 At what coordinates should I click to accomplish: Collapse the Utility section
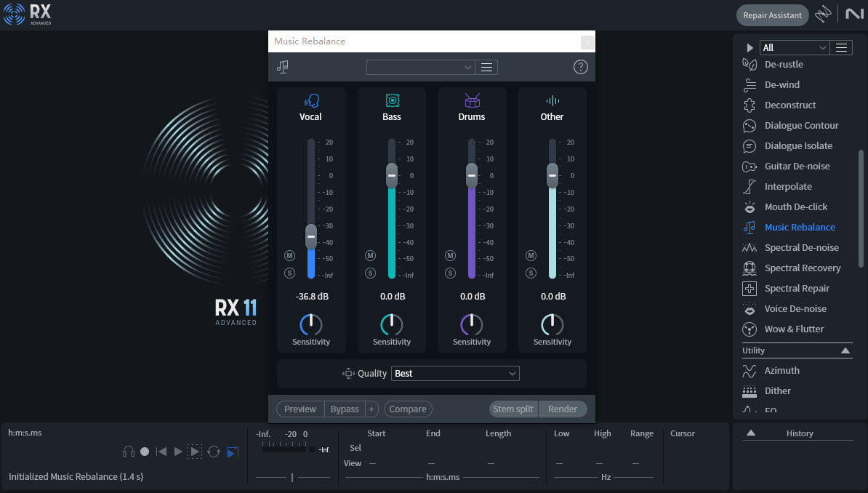tap(845, 350)
